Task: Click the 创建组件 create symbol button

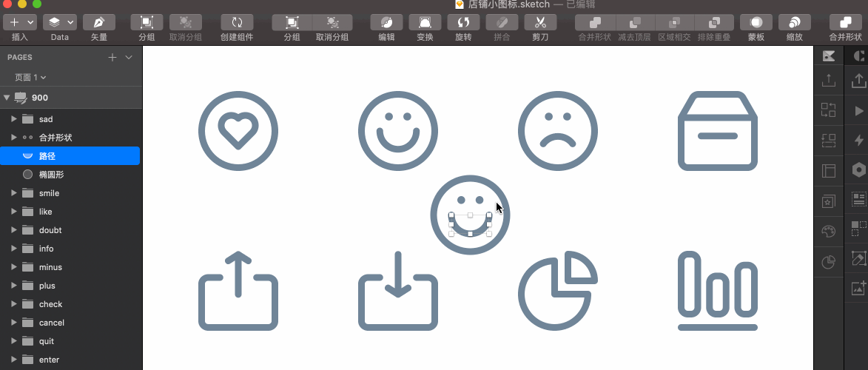Action: coord(237,22)
